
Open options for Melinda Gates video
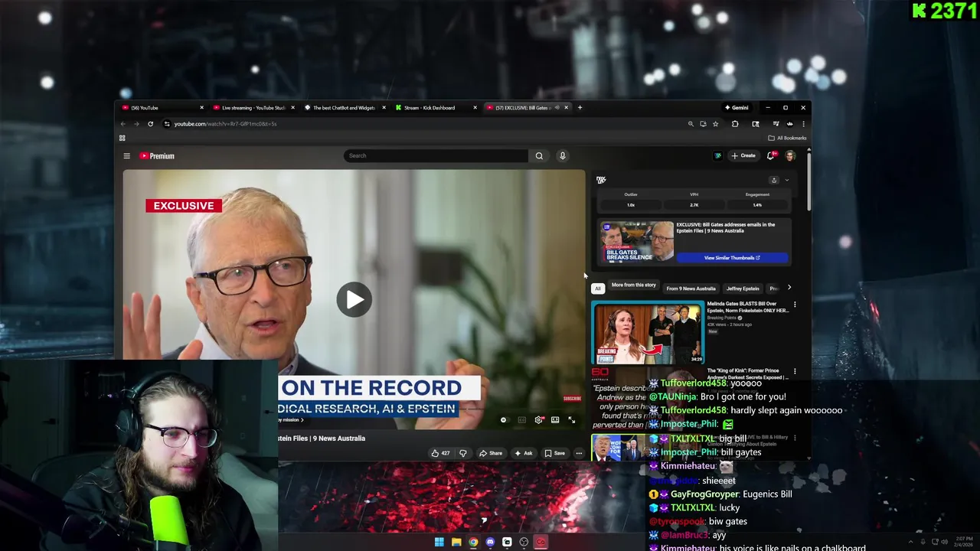(795, 305)
